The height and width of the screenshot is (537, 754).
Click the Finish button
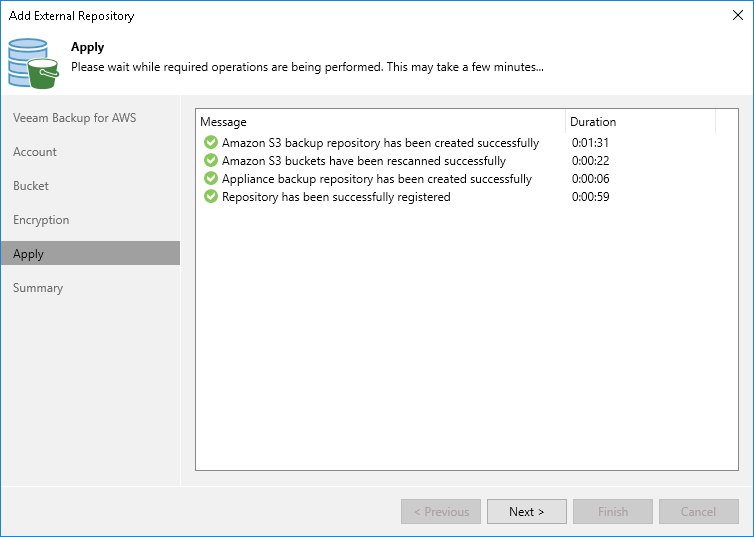[613, 512]
